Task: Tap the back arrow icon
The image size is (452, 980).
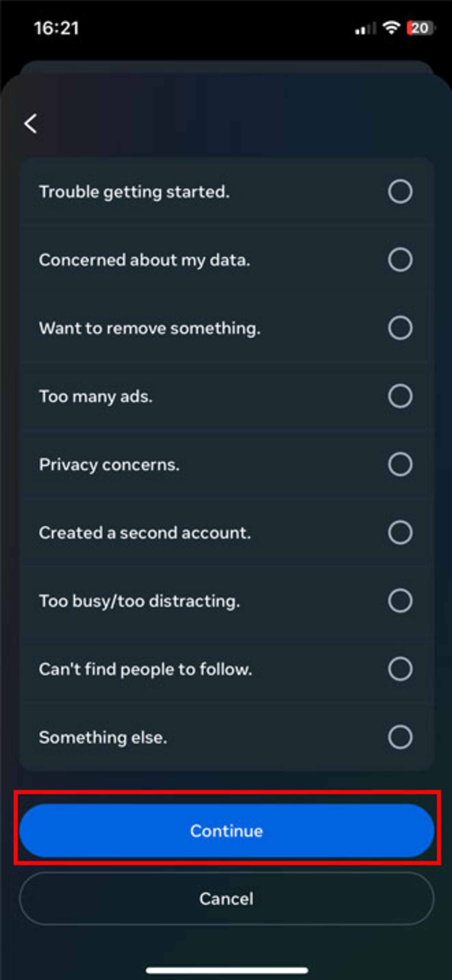Action: 30,124
